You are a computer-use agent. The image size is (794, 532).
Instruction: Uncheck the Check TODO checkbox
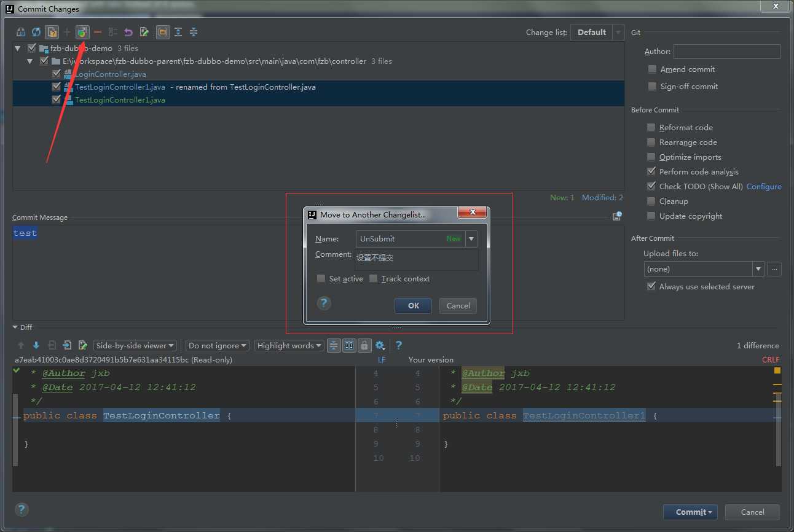pyautogui.click(x=651, y=186)
